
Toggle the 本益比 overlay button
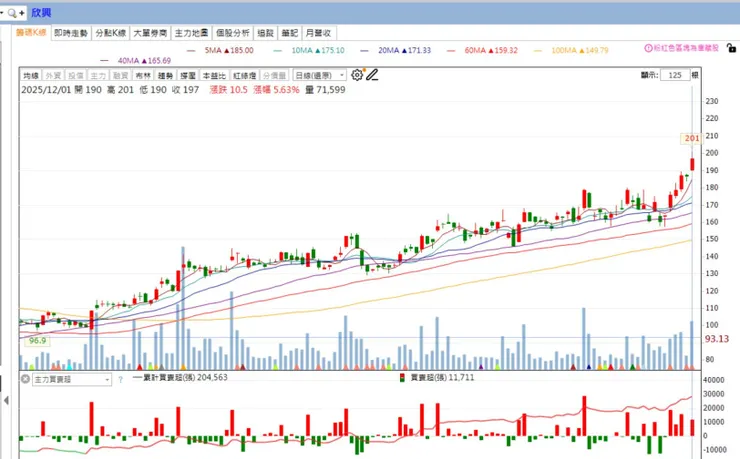(214, 75)
